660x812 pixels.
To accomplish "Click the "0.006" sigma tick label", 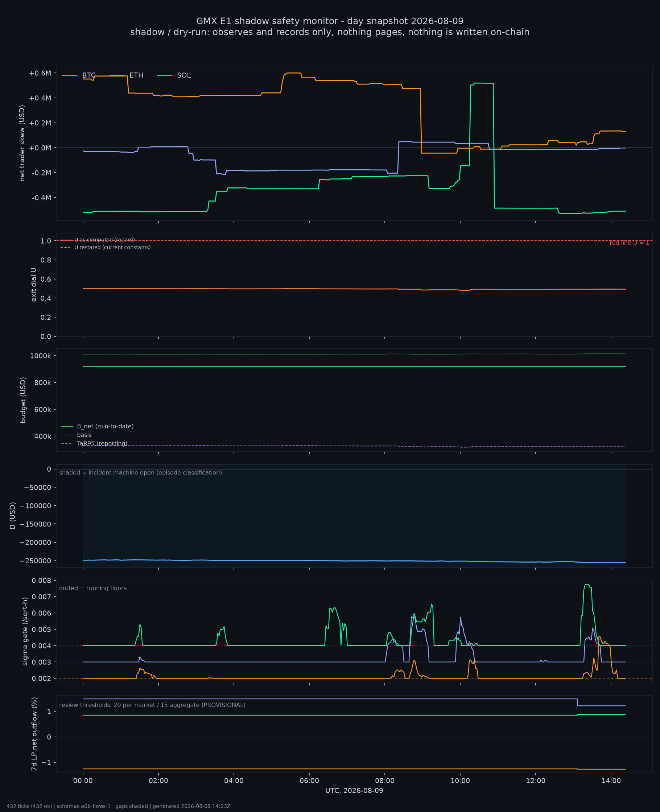I will click(41, 613).
